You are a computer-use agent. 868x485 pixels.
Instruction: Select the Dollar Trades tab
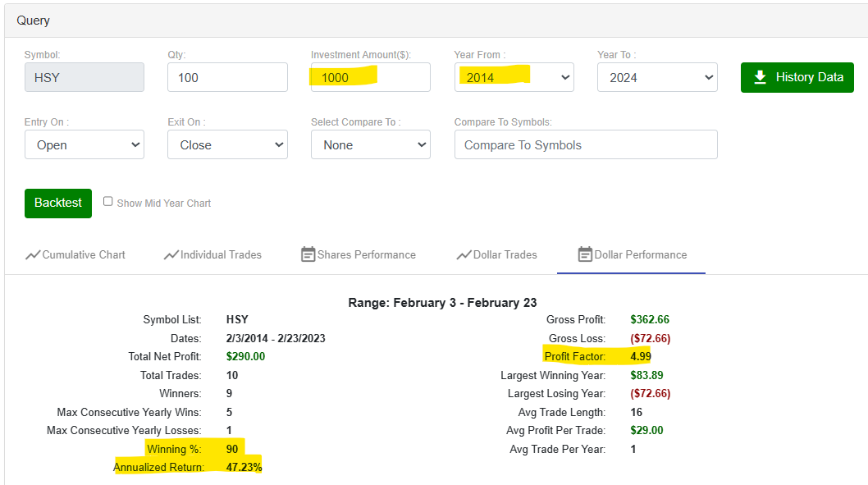click(x=497, y=254)
